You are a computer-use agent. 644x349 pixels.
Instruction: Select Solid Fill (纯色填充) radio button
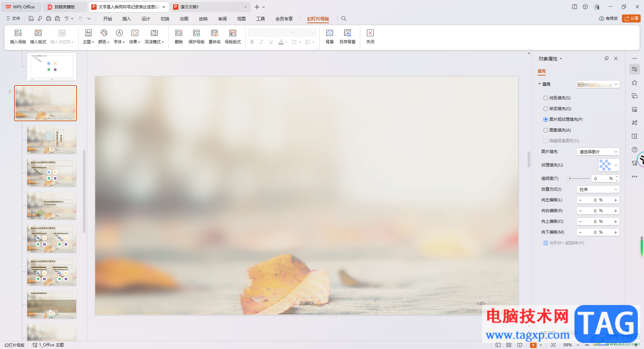pos(546,98)
